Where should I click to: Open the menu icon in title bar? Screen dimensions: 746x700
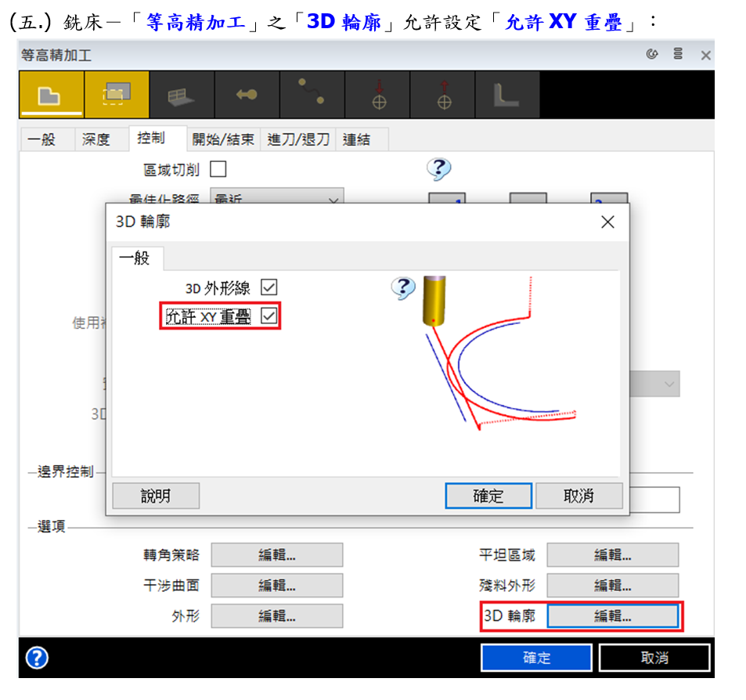pyautogui.click(x=678, y=54)
